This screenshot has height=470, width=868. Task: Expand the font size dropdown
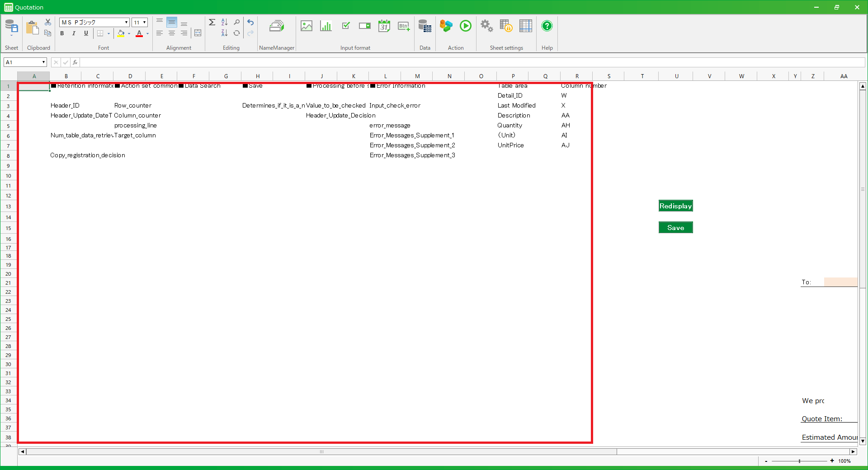point(144,23)
